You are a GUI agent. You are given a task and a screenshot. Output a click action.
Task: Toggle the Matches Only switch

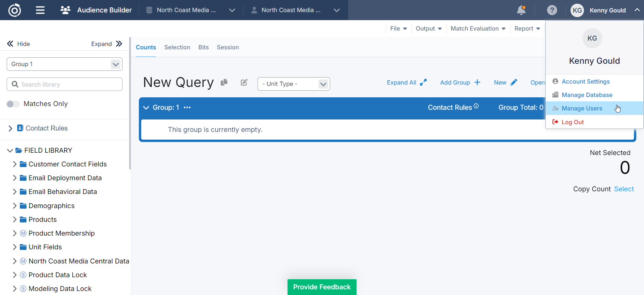(x=13, y=104)
